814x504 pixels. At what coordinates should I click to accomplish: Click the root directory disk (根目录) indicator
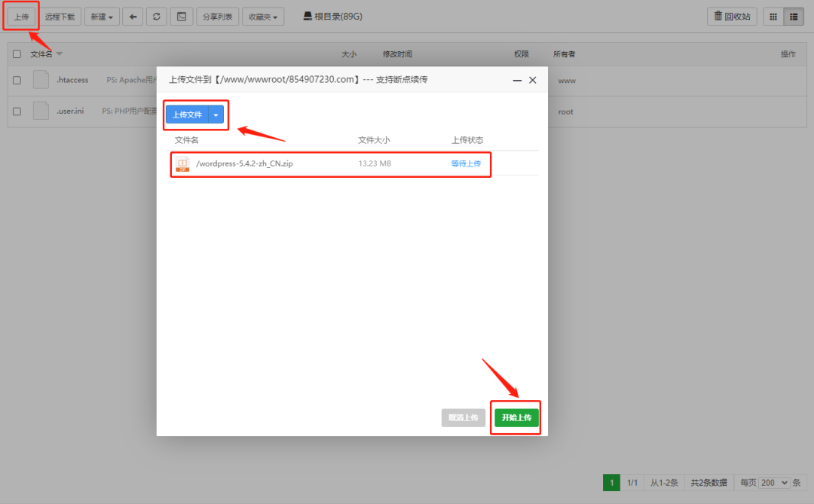[333, 17]
